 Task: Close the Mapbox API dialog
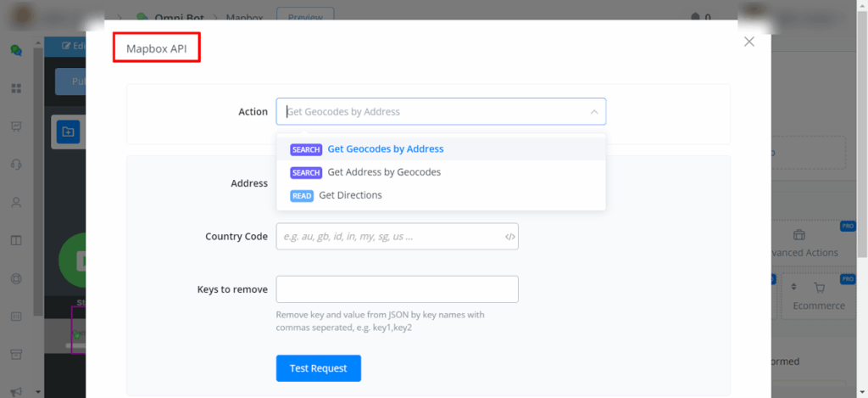[748, 42]
